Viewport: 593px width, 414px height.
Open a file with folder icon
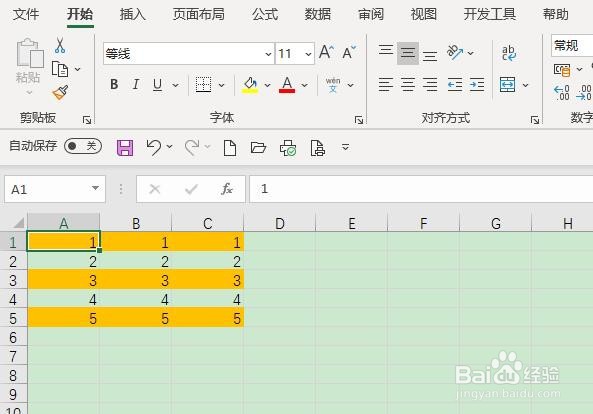coord(258,147)
